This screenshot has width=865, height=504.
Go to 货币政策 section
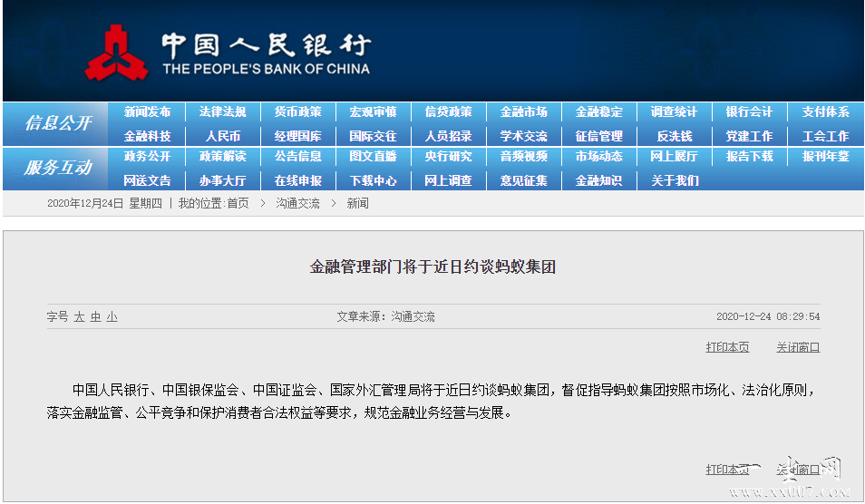pyautogui.click(x=298, y=111)
